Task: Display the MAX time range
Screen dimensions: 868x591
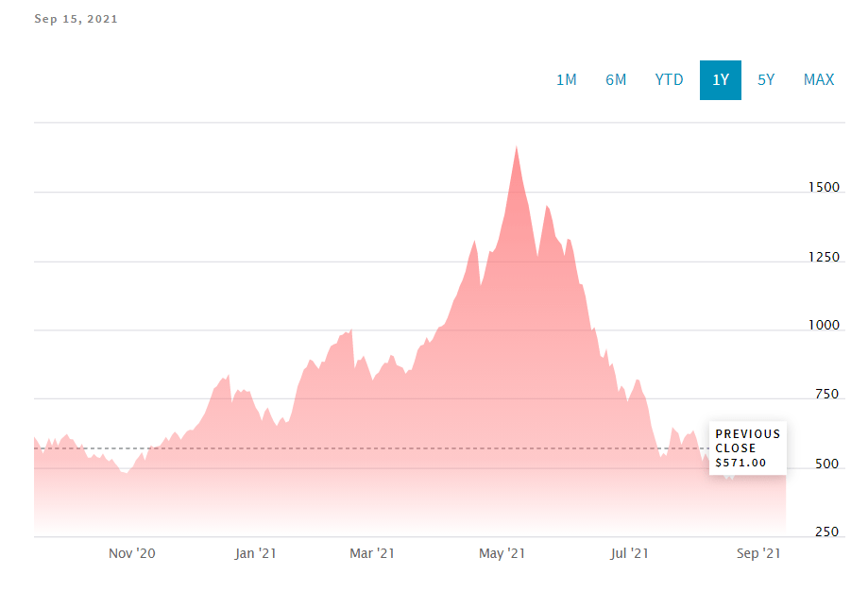Action: point(819,80)
